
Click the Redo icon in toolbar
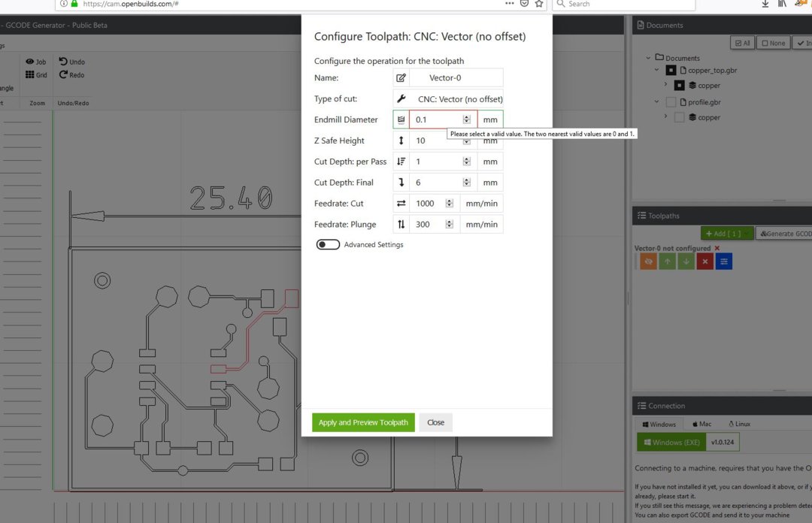pos(64,74)
